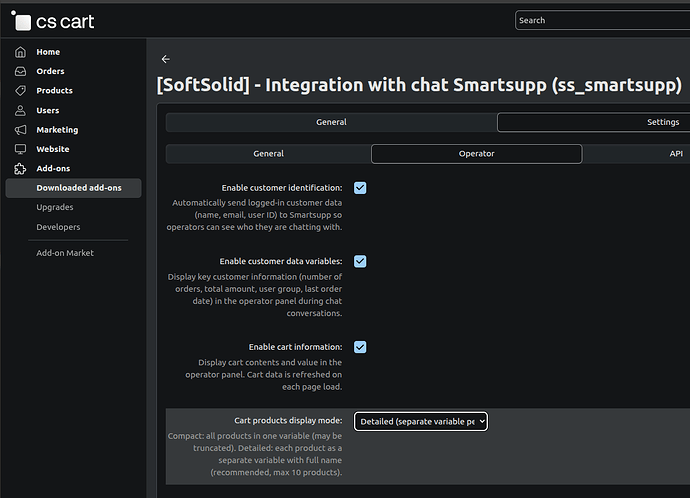Uncheck Enable customer data variables
Image resolution: width=690 pixels, height=498 pixels.
click(360, 261)
